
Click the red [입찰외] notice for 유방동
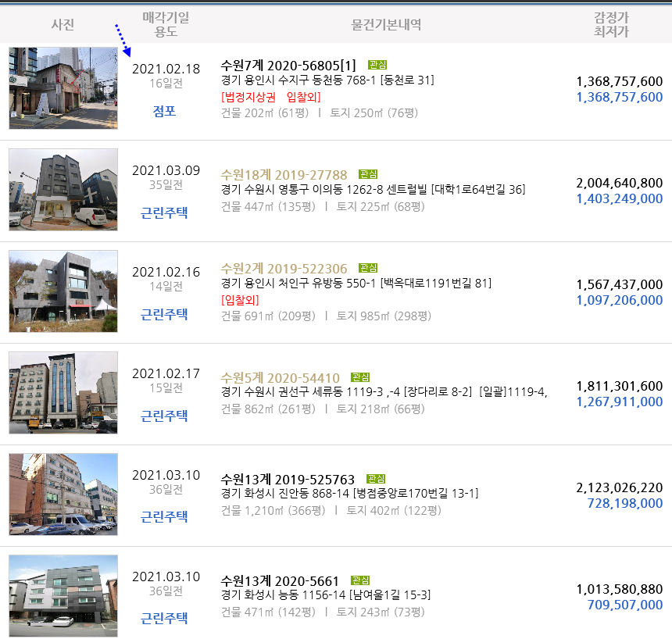(240, 300)
